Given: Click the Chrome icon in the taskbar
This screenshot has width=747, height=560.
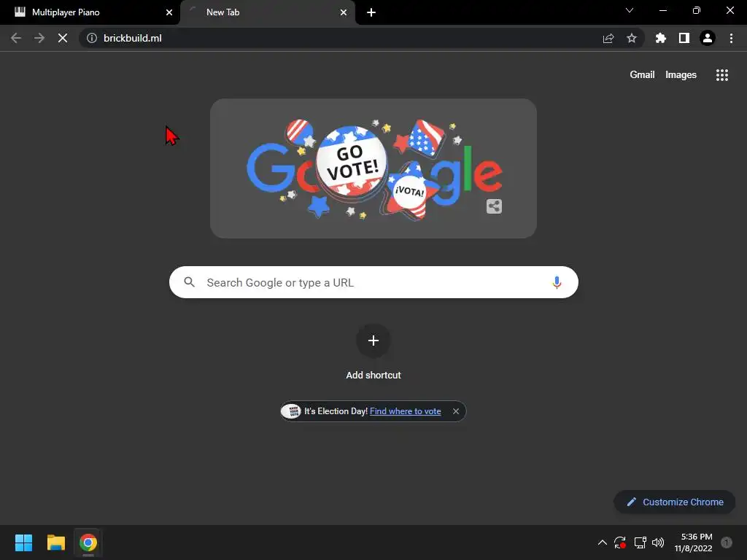Looking at the screenshot, I should (88, 542).
